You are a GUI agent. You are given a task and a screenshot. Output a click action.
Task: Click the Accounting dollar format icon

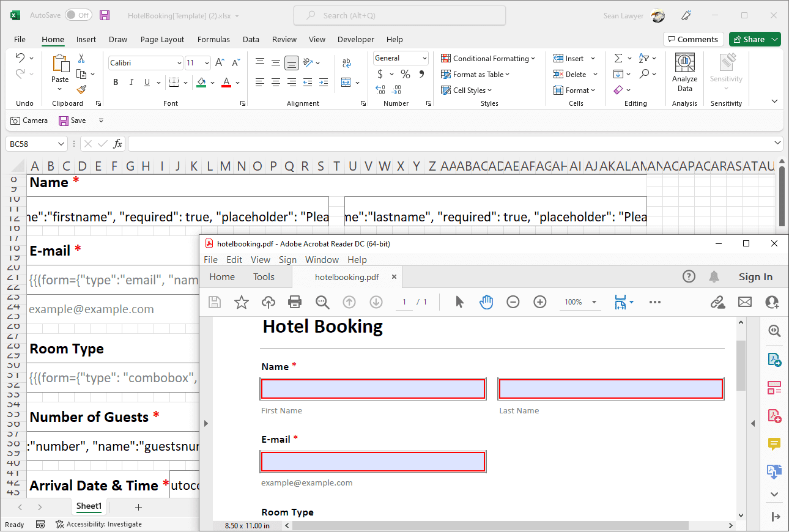[380, 74]
